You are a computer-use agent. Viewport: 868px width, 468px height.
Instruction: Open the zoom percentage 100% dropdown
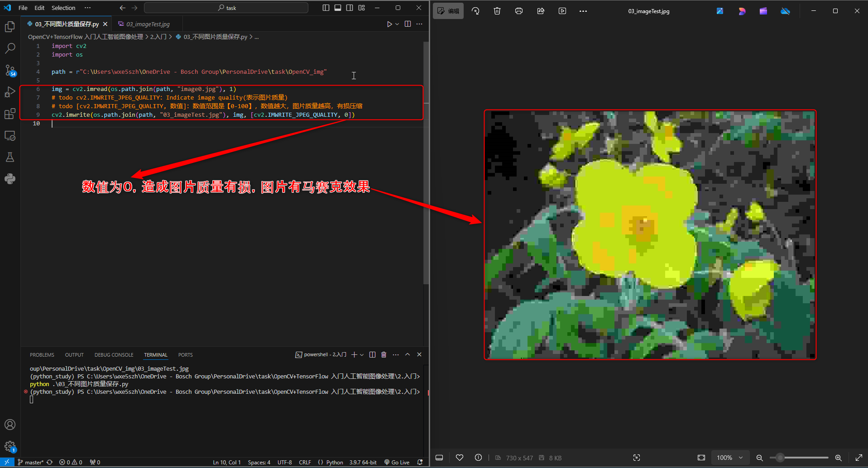coord(730,458)
